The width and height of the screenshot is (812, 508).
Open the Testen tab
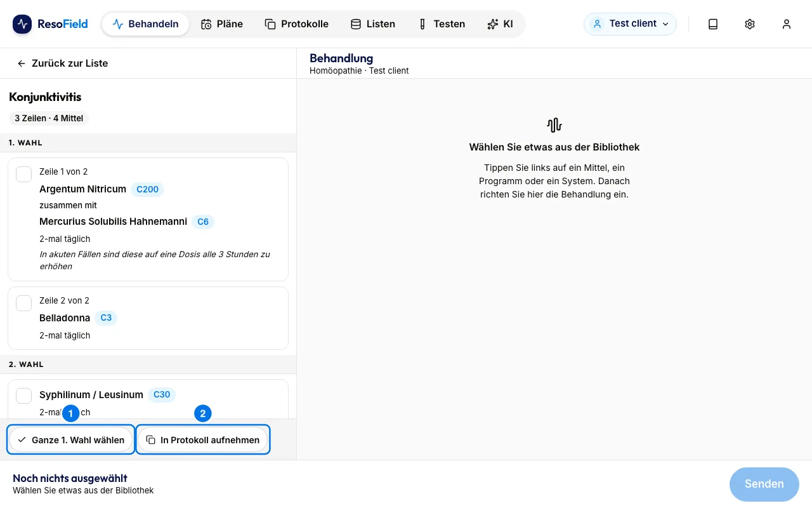point(441,24)
